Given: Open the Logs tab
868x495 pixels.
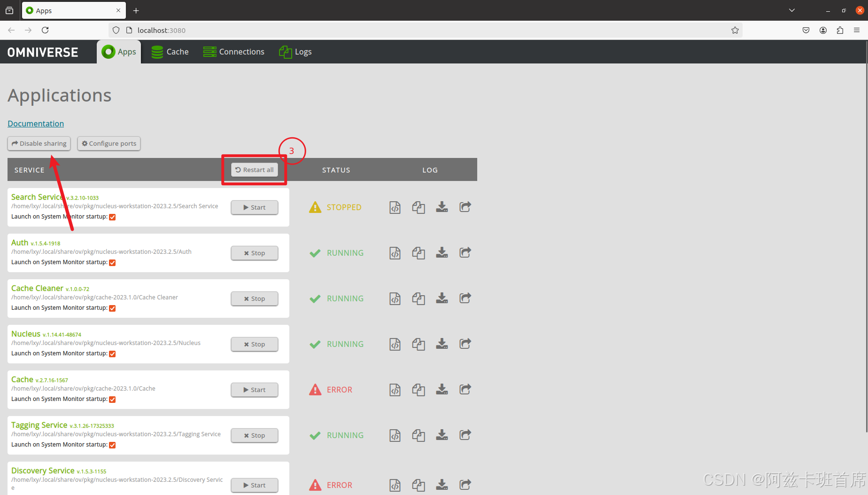Looking at the screenshot, I should 295,52.
